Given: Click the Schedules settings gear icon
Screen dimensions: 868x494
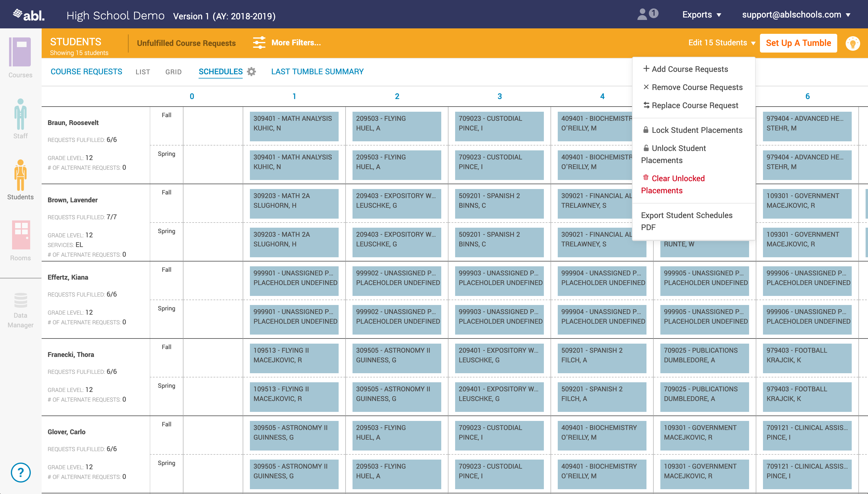Looking at the screenshot, I should click(251, 72).
